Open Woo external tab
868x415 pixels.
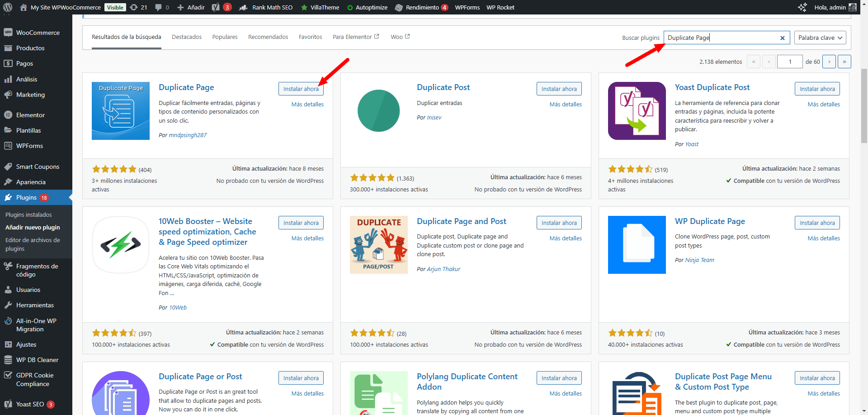(x=400, y=37)
